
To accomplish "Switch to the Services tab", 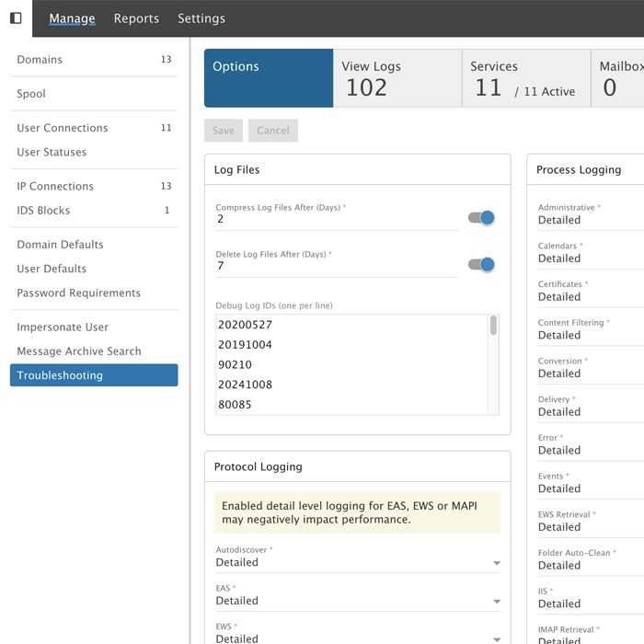I will point(526,78).
